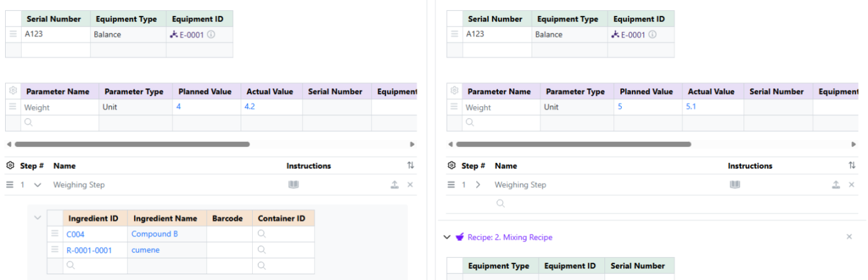
Task: Click Unit parameter type cell in right panel
Action: (x=577, y=107)
